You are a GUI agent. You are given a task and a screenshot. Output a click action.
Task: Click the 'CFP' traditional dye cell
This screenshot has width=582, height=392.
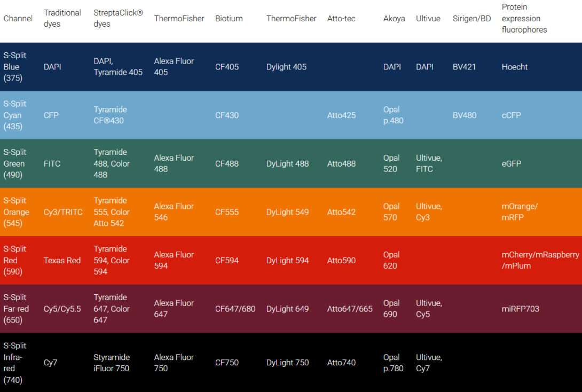(x=51, y=115)
